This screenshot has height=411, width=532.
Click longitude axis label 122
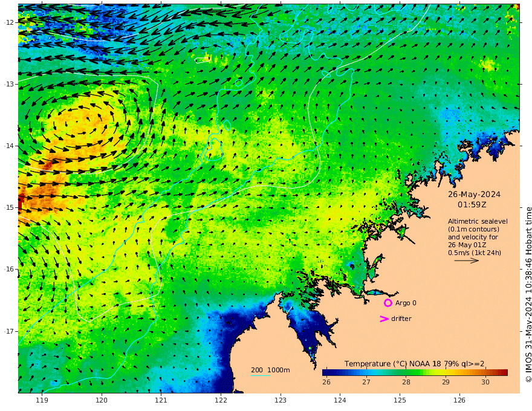pos(221,400)
